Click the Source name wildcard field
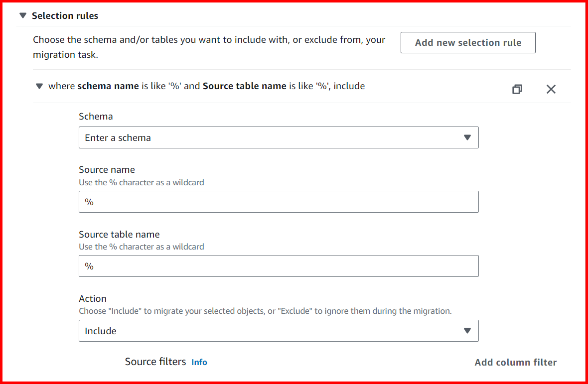 click(279, 201)
